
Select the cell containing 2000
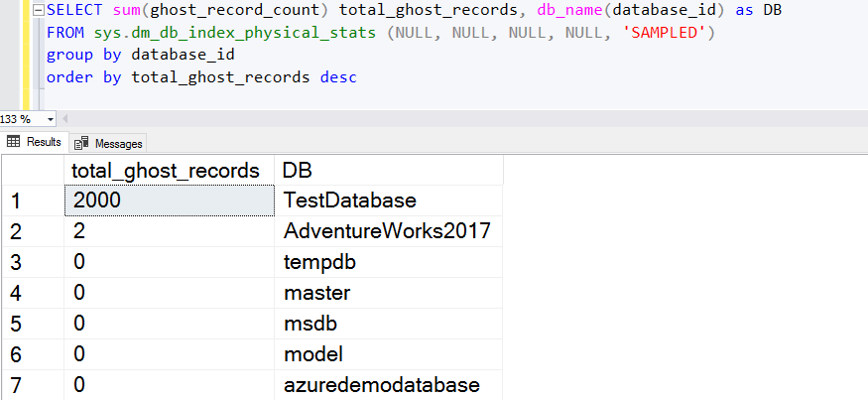169,200
